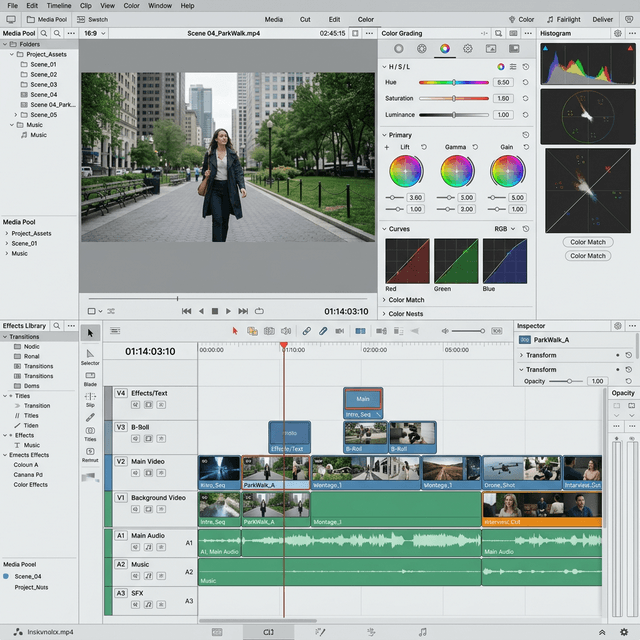Collapse the H/S/L section
The image size is (640, 640).
point(384,67)
